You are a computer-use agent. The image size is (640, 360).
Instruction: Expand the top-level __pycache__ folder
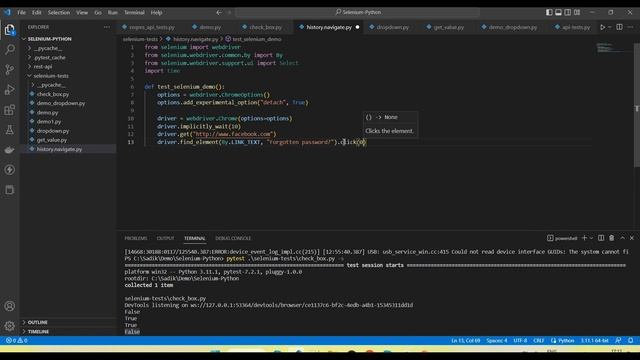48,48
